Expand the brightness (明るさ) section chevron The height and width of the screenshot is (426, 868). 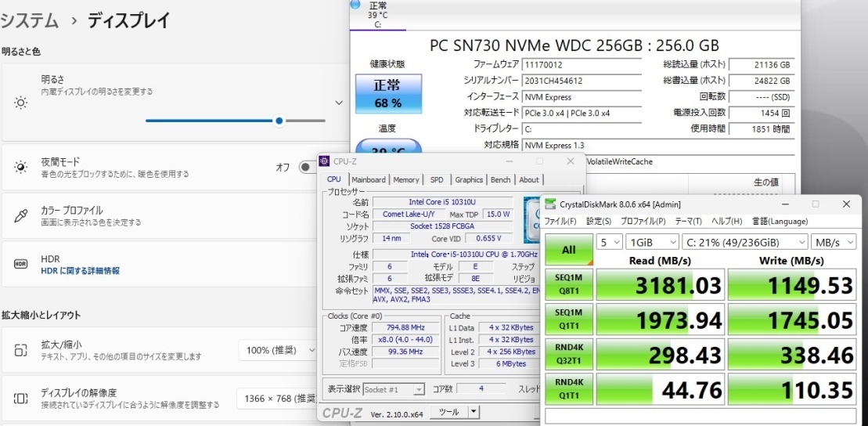click(x=339, y=103)
